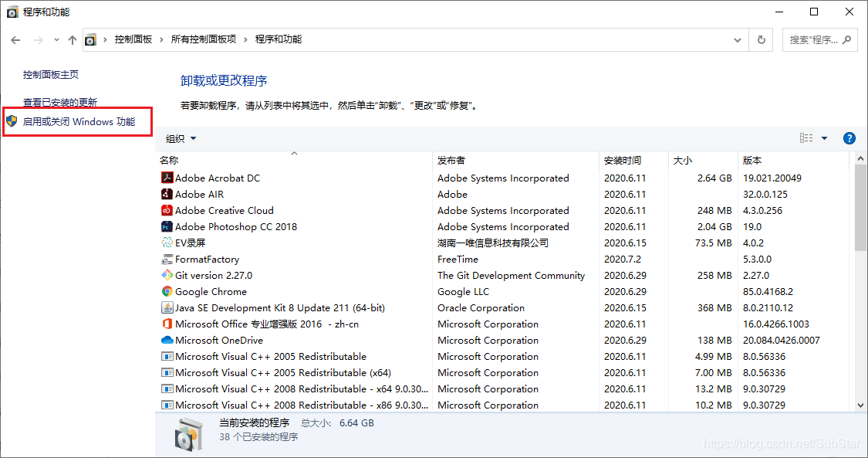Click the Microsoft OneDrive cloud icon
Viewport: 868px width, 458px height.
[x=167, y=340]
